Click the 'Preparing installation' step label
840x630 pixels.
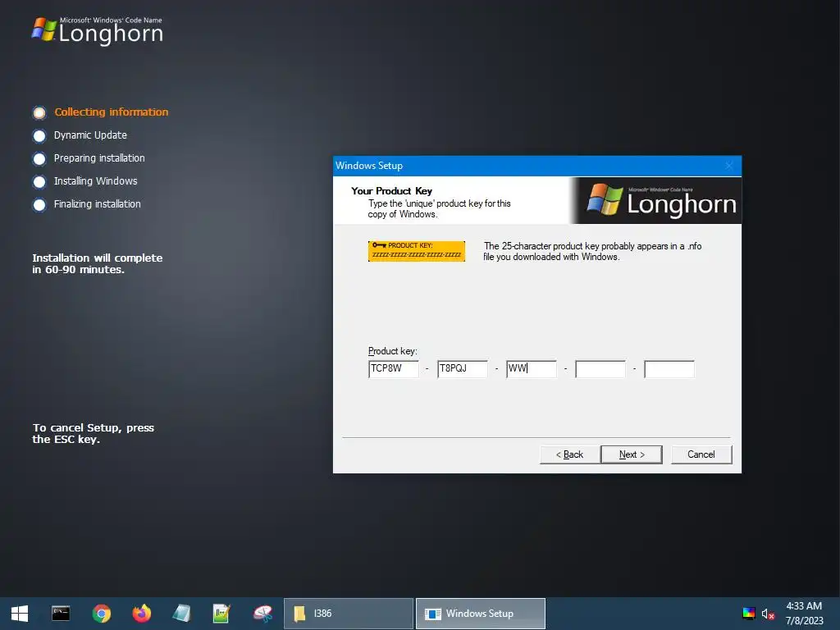[99, 158]
